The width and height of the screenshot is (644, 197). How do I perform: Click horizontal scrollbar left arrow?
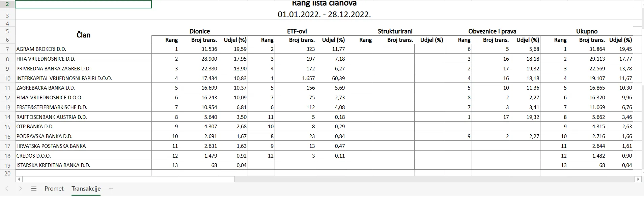point(19,179)
